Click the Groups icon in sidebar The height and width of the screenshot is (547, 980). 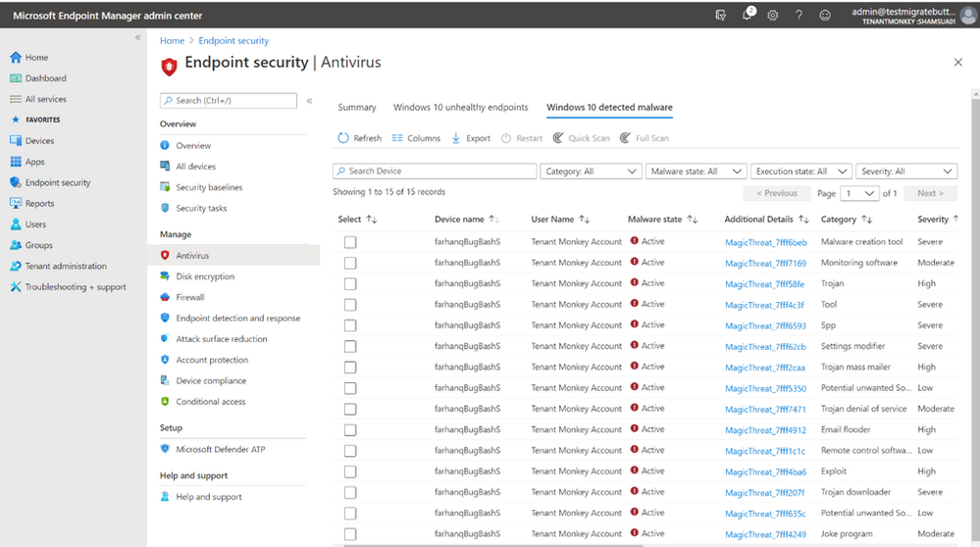[16, 245]
